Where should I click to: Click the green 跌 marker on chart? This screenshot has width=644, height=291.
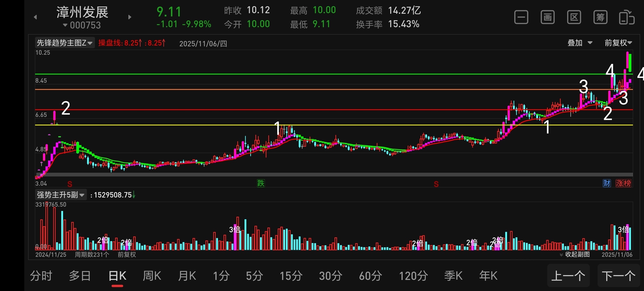[261, 183]
